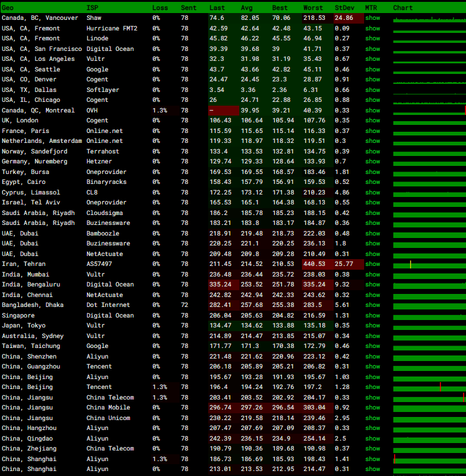Viewport: 466px width, 476px height.
Task: Click the Vancouver Shaw latency chart
Action: point(429,19)
